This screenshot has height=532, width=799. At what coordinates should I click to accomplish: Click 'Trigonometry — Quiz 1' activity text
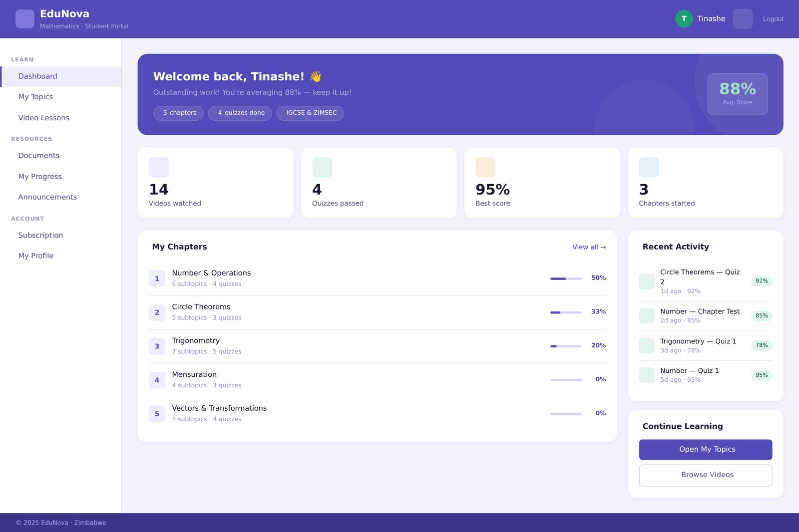698,341
